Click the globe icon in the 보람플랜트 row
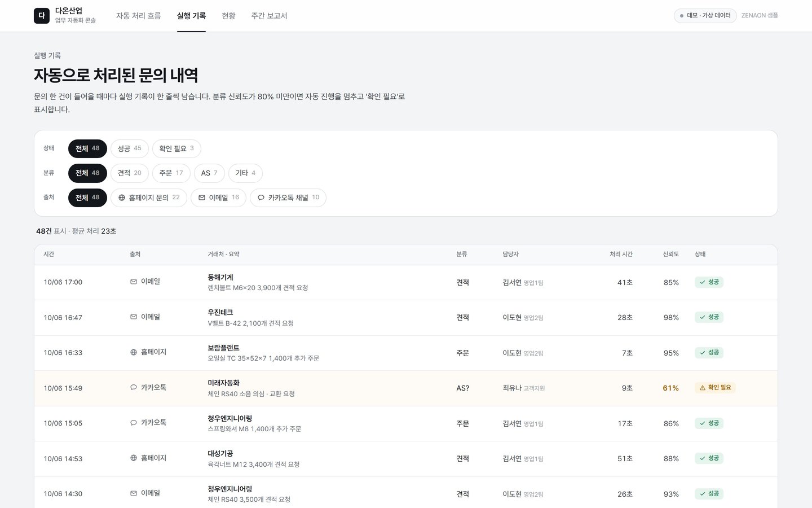The width and height of the screenshot is (812, 508). (x=134, y=352)
